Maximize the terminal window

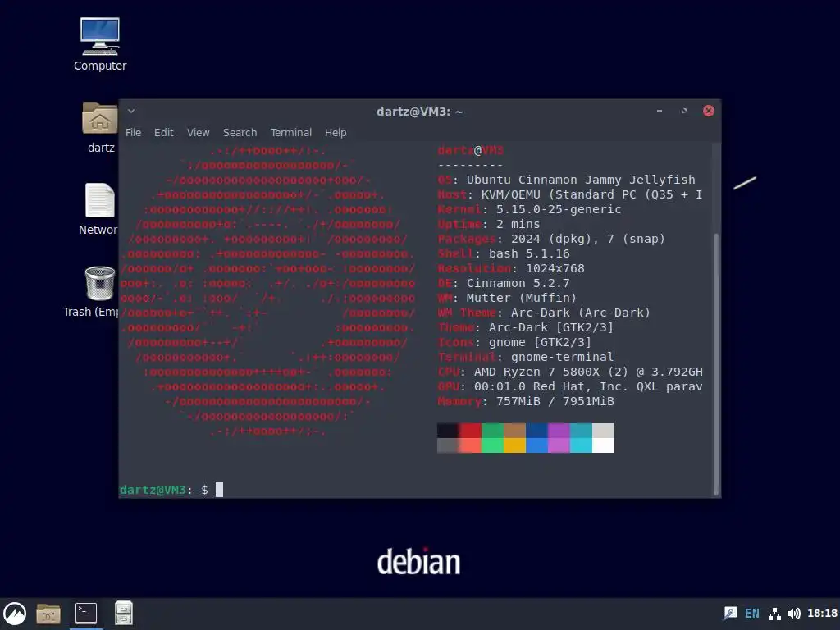(684, 111)
